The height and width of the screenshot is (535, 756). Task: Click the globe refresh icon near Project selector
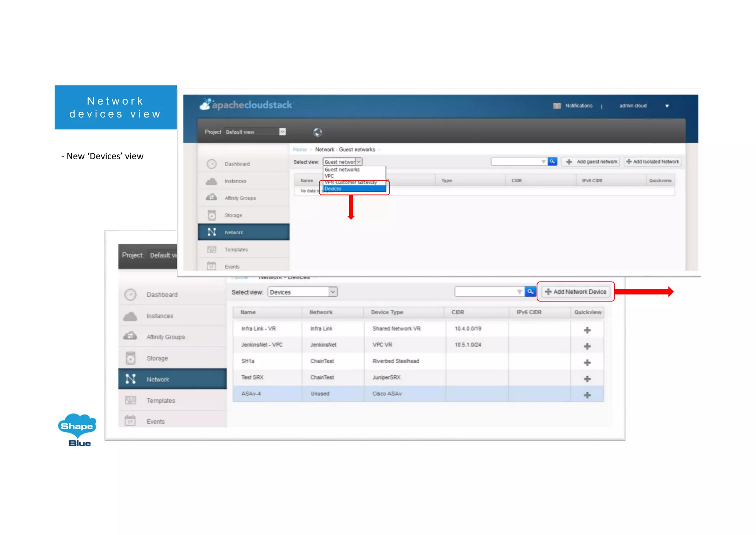pos(317,132)
